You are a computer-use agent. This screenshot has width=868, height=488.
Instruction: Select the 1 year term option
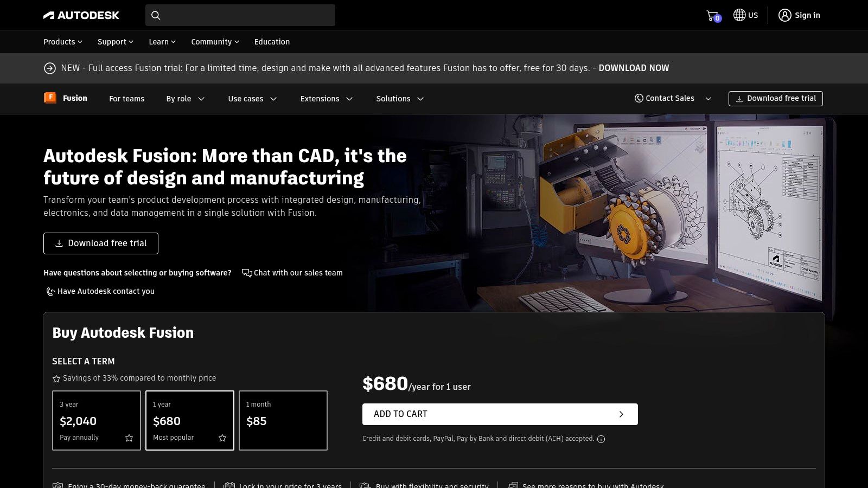[x=190, y=420]
